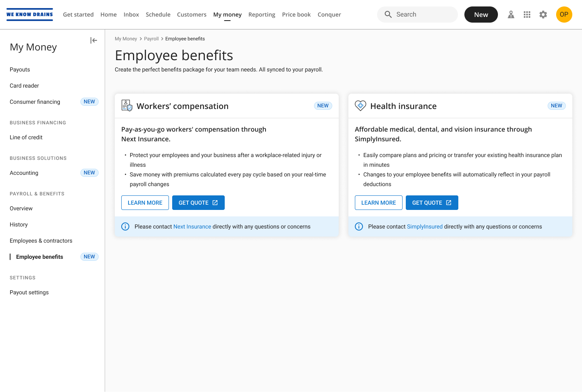Open the Reporting menu
The width and height of the screenshot is (582, 392).
pyautogui.click(x=261, y=15)
